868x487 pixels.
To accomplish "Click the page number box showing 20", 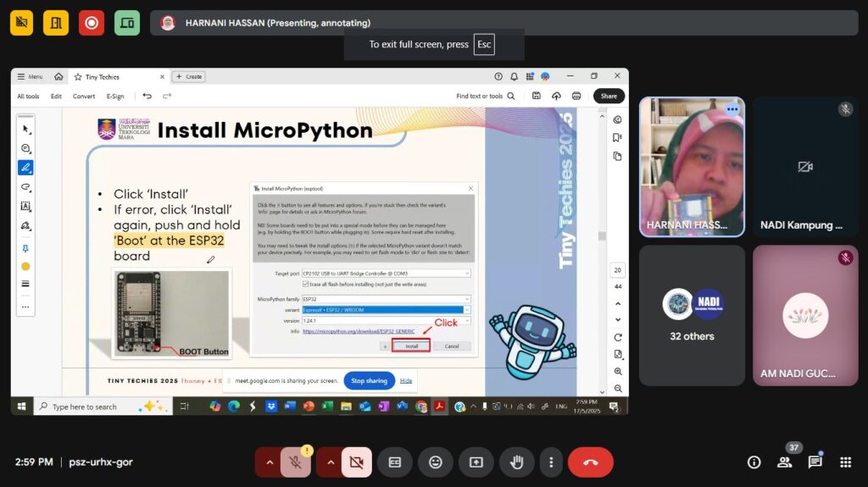I will pos(618,270).
